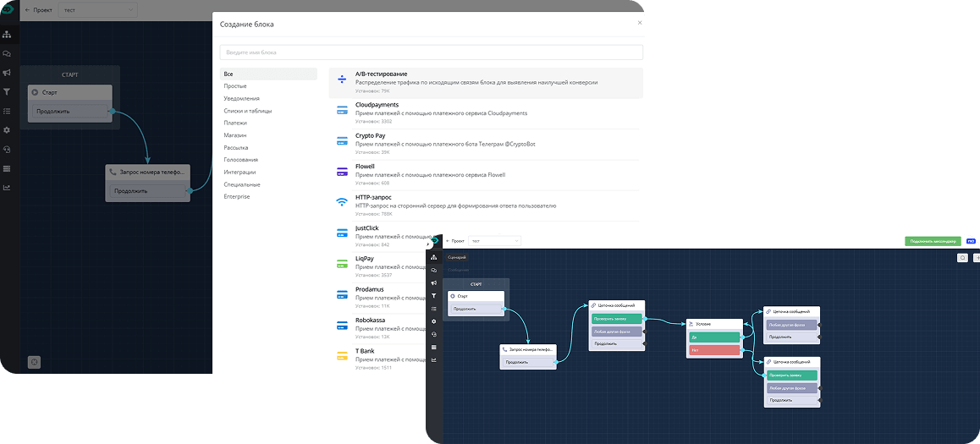
Task: Click the Flowell payment block icon
Action: coord(342,171)
